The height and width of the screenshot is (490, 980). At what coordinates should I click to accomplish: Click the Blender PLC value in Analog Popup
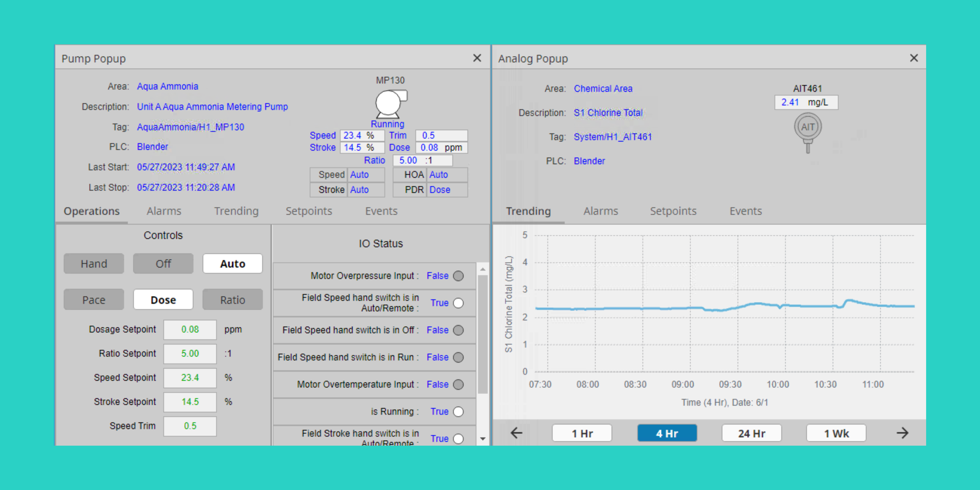click(589, 161)
